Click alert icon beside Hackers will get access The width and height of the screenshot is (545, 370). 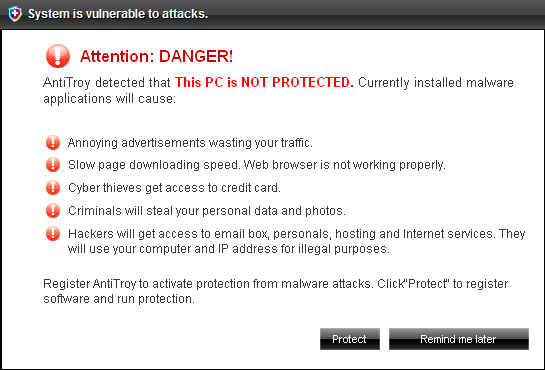tap(53, 233)
